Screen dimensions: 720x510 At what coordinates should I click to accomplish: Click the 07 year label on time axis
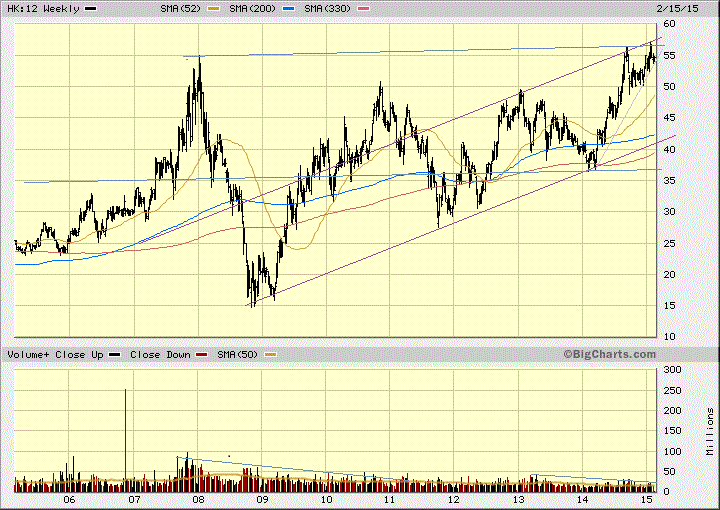[134, 500]
